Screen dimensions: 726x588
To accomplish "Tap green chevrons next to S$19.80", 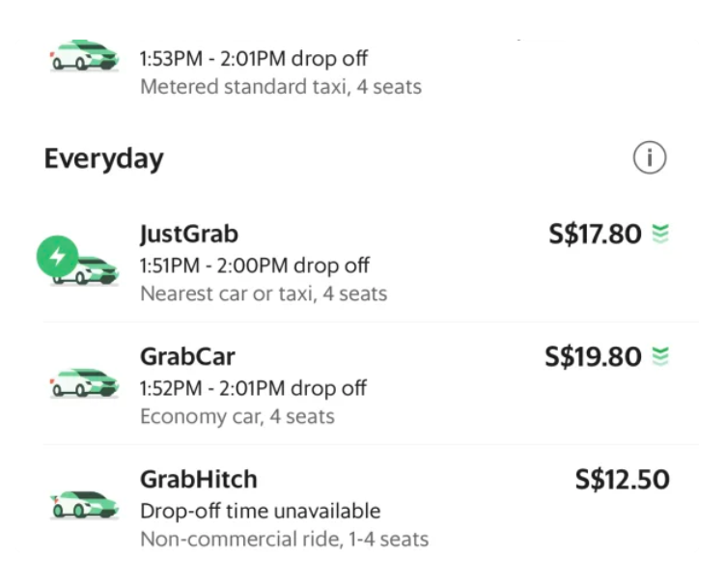I will [660, 356].
